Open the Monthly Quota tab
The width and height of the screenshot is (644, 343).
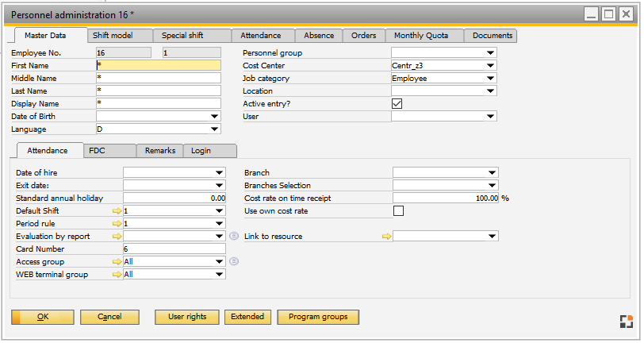[421, 36]
